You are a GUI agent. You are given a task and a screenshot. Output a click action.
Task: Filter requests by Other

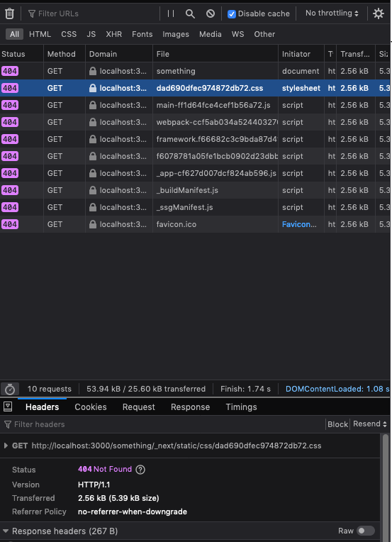tap(264, 34)
